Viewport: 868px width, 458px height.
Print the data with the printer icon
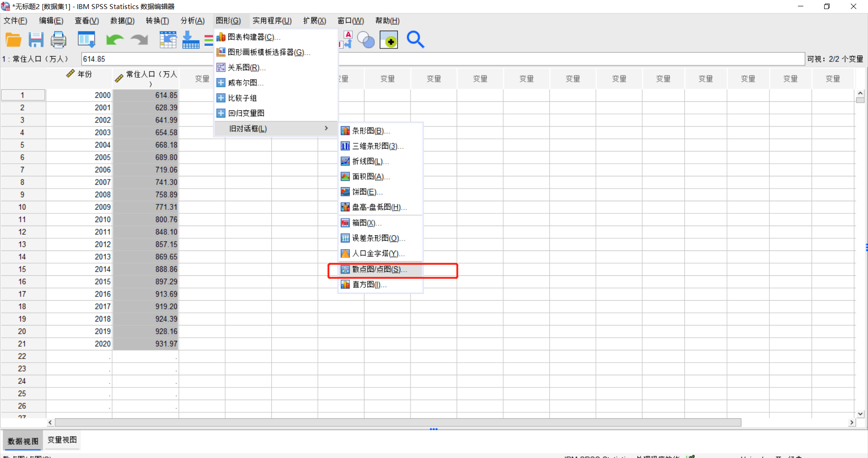coord(58,40)
